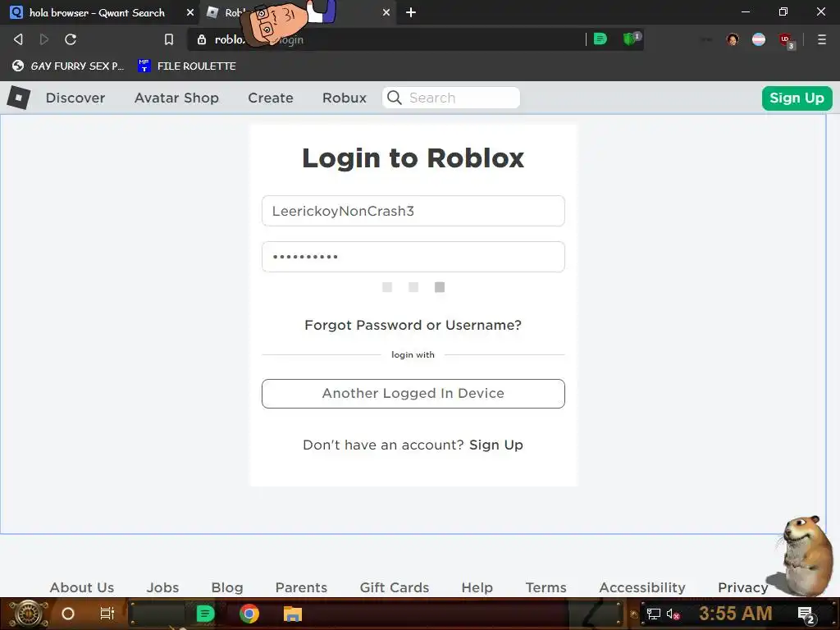Viewport: 840px width, 630px height.
Task: Open the Accessibility footer link
Action: [x=642, y=587]
